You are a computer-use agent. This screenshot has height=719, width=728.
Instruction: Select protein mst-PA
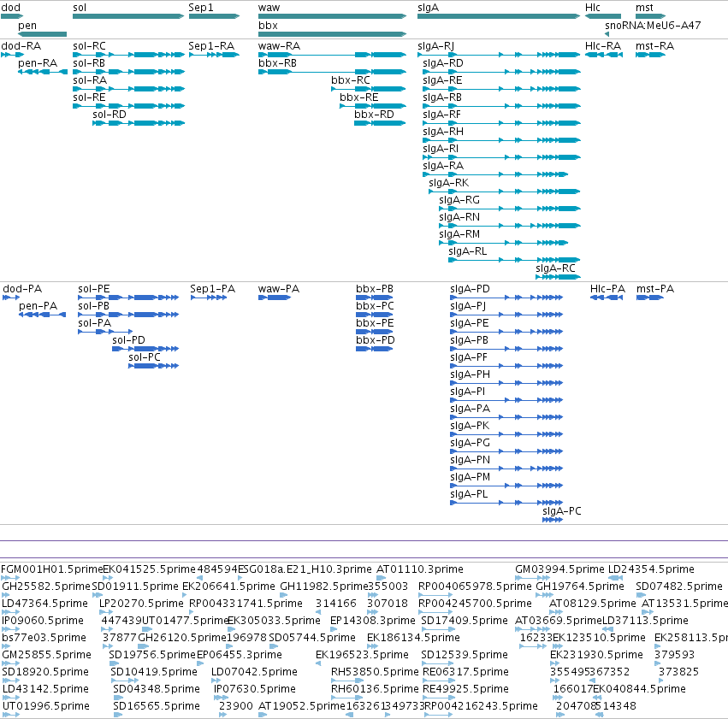point(650,298)
